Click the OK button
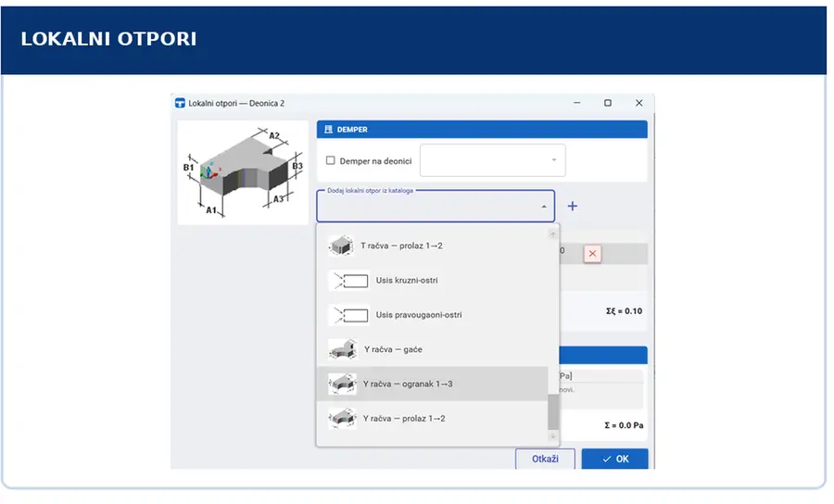 tap(615, 459)
